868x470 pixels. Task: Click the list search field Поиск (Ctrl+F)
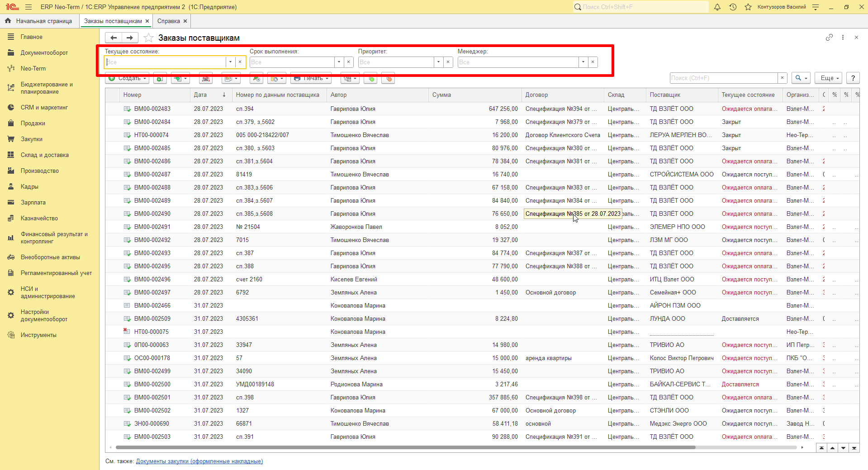click(x=724, y=78)
